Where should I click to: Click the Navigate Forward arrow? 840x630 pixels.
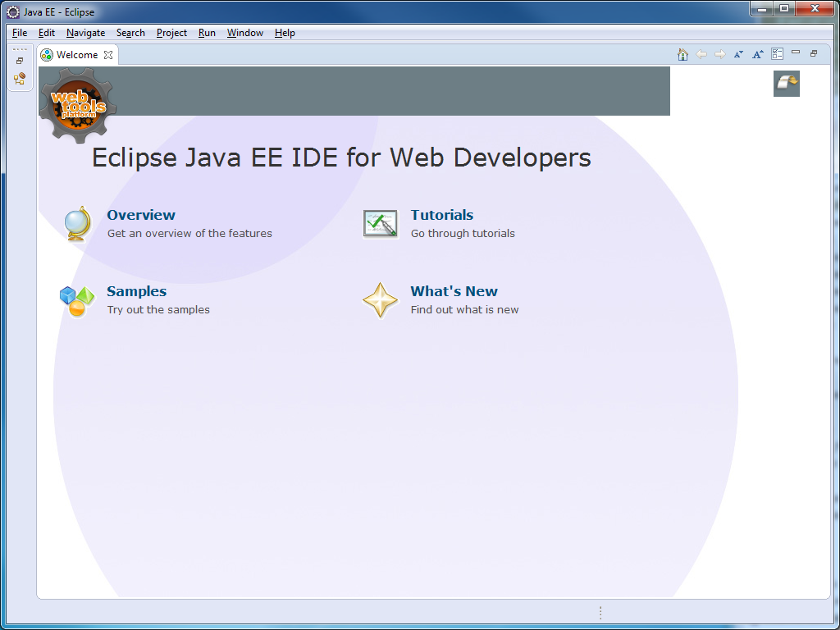coord(720,54)
